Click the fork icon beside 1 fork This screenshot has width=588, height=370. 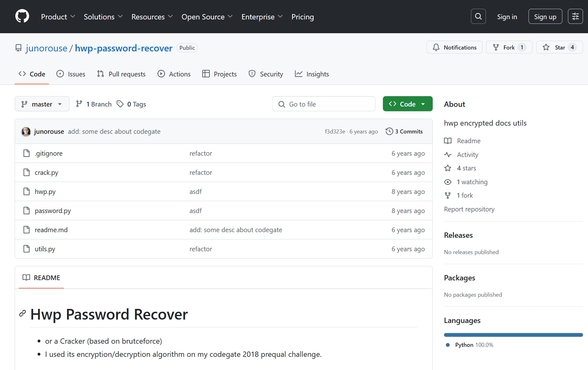click(x=448, y=195)
